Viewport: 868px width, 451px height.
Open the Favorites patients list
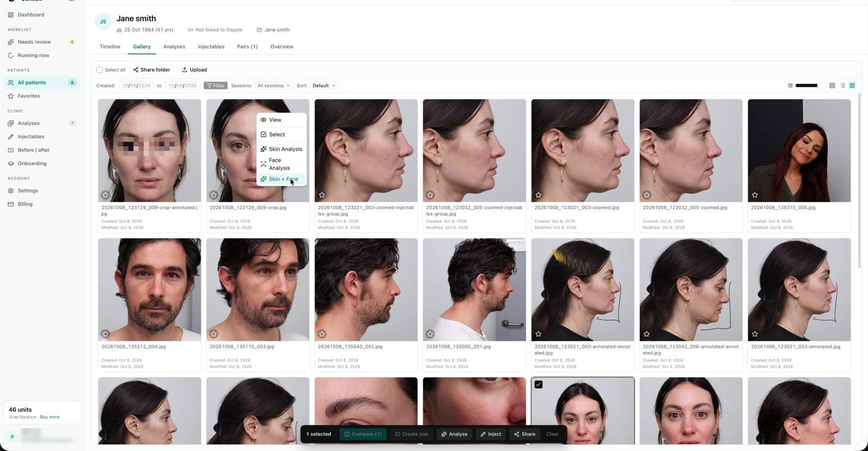[29, 96]
